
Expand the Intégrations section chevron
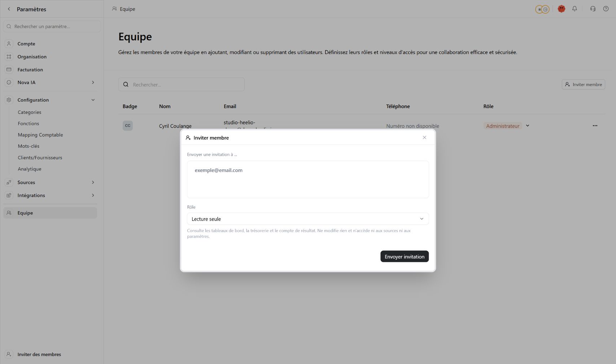(x=93, y=195)
